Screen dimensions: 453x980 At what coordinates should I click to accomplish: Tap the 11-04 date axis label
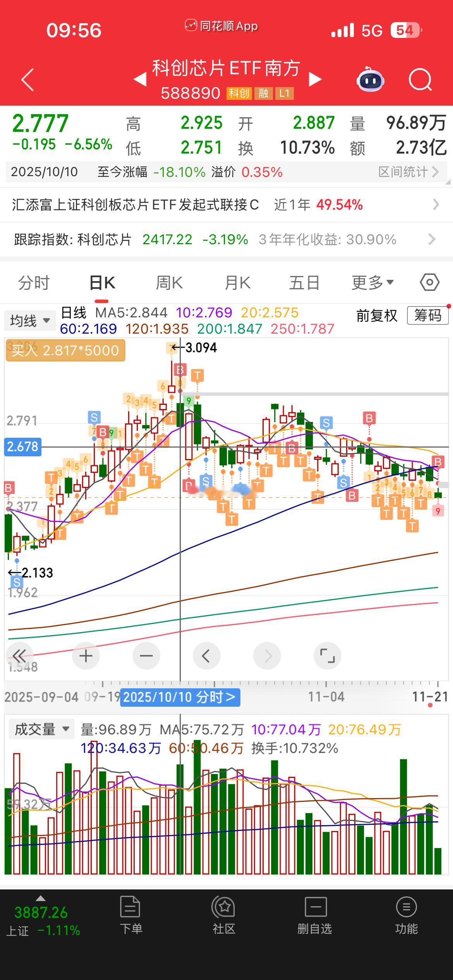(326, 697)
